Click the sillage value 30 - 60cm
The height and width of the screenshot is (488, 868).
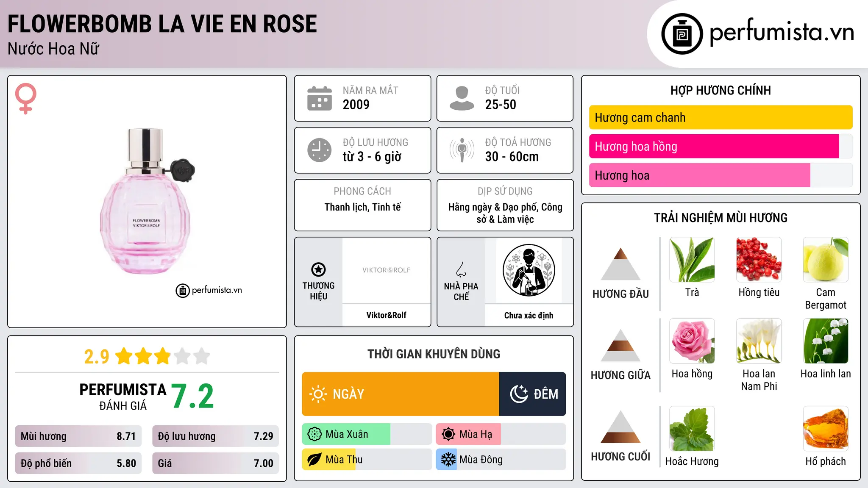(x=512, y=156)
